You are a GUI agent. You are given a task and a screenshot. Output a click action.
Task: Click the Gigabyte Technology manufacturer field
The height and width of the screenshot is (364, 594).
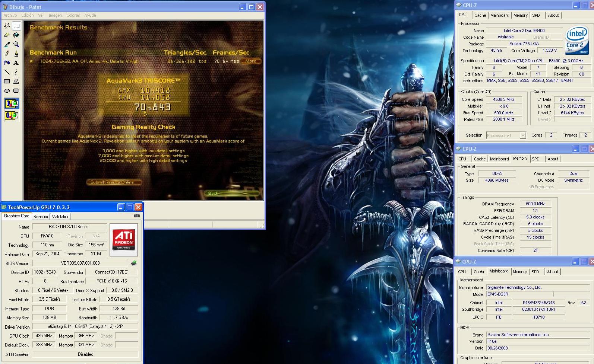coord(538,287)
